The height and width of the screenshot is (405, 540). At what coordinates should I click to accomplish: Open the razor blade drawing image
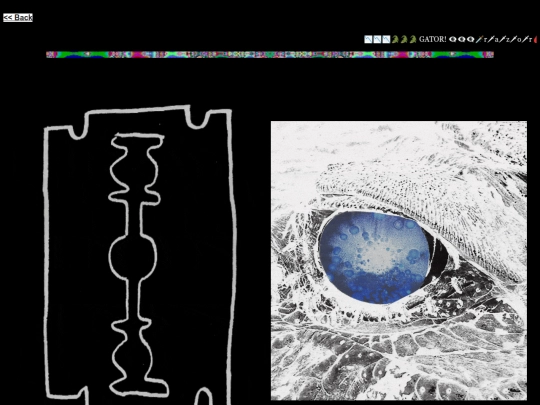(139, 255)
